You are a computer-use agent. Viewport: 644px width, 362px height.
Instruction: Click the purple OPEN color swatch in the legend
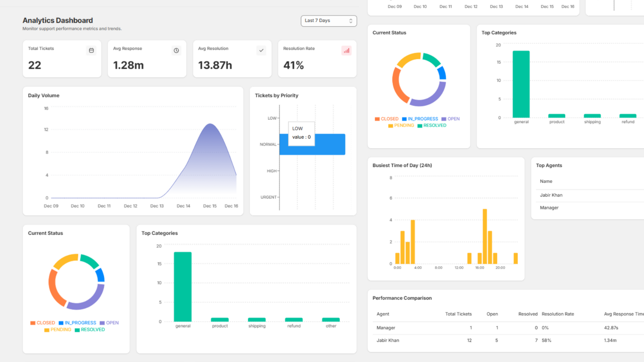pyautogui.click(x=103, y=323)
